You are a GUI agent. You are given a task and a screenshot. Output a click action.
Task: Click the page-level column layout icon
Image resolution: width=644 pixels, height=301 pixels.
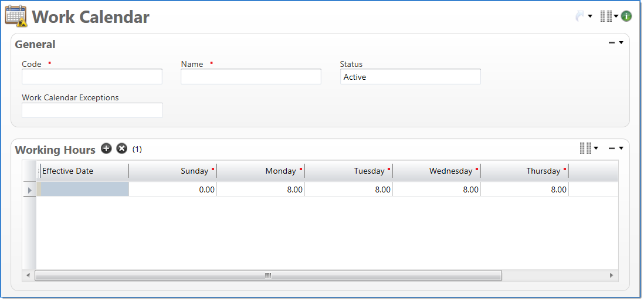[x=606, y=16]
